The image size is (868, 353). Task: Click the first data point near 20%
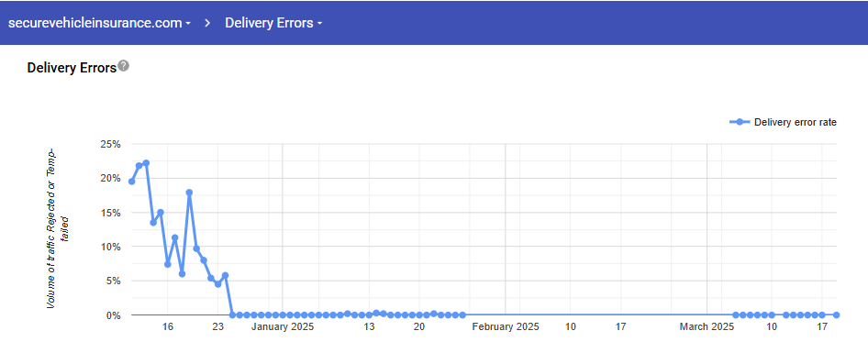click(x=132, y=182)
